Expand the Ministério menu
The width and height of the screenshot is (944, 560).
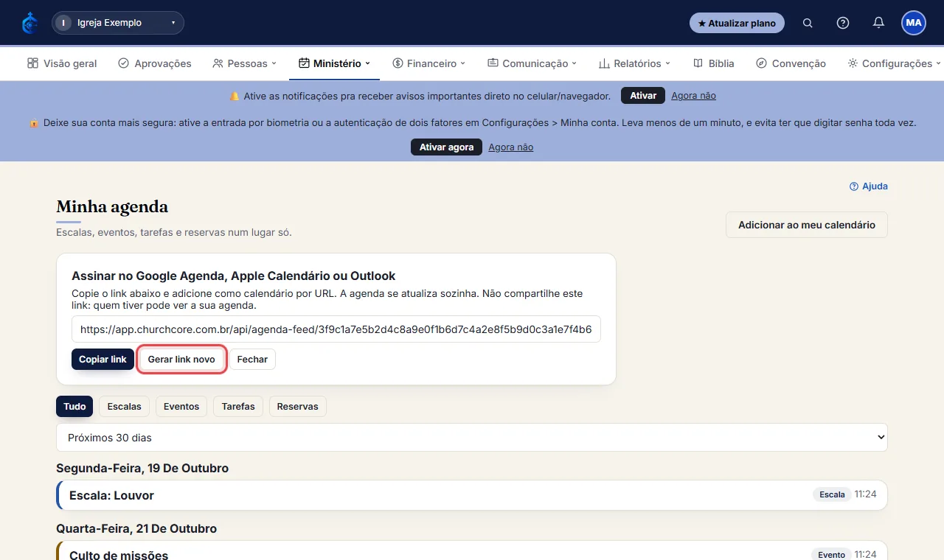click(x=334, y=63)
